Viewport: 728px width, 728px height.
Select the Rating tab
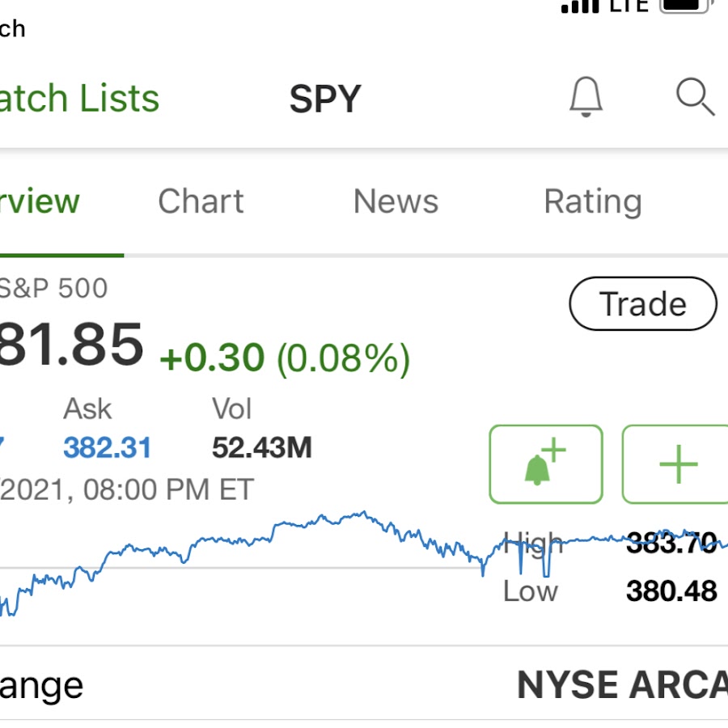[593, 202]
